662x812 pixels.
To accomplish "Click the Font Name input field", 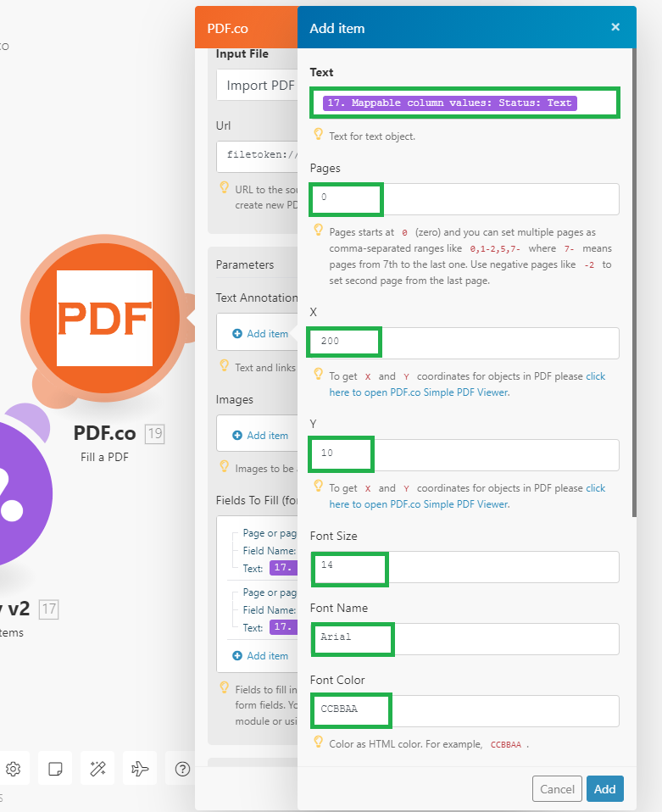I will [465, 638].
